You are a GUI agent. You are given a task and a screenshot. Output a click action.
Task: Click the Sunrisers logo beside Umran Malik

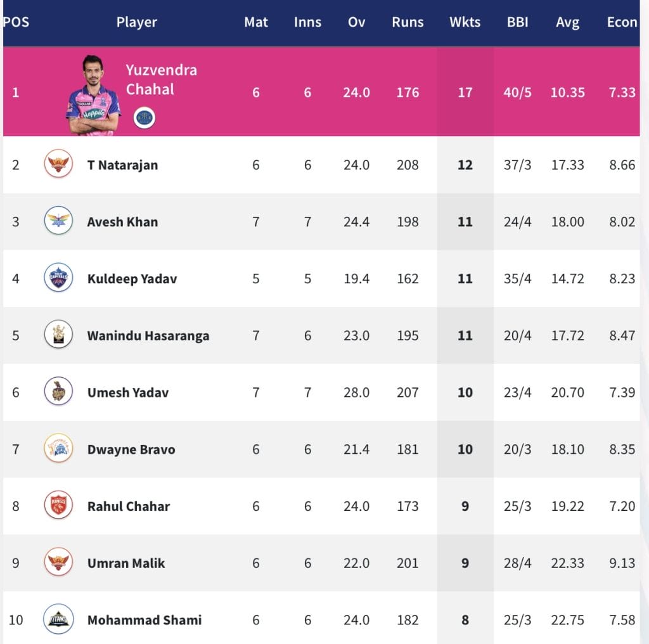[x=58, y=562]
